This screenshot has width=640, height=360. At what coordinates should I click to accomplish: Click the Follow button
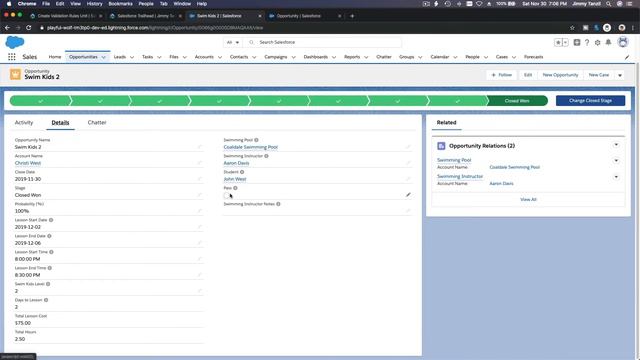[x=502, y=75]
